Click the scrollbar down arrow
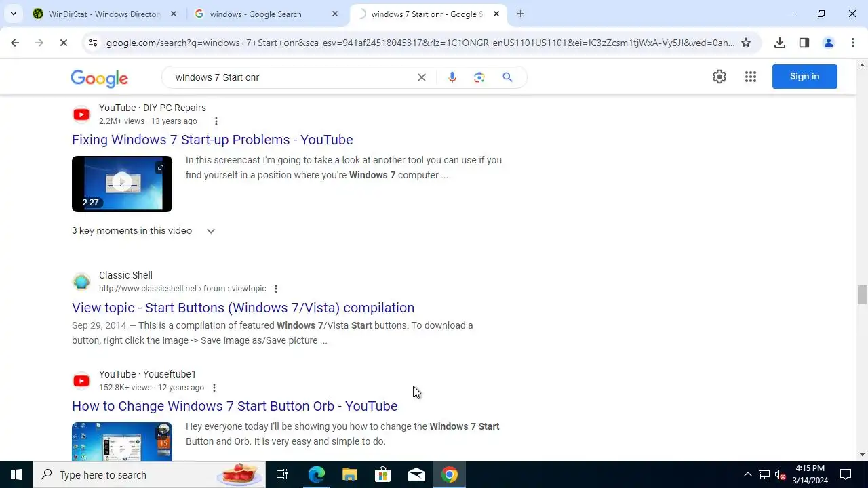Image resolution: width=868 pixels, height=488 pixels. (862, 455)
